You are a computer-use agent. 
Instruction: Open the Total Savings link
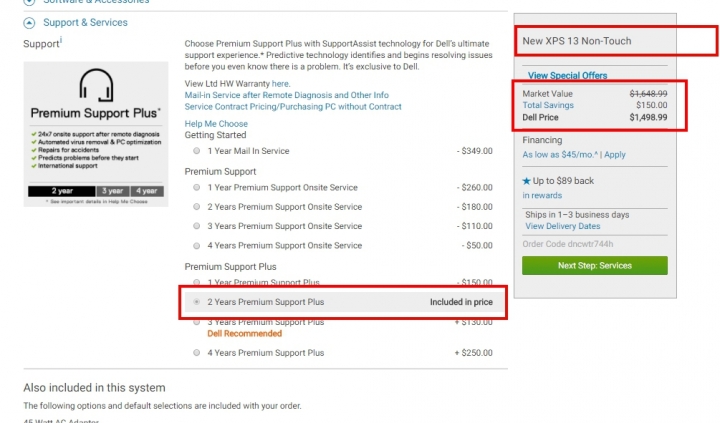548,105
